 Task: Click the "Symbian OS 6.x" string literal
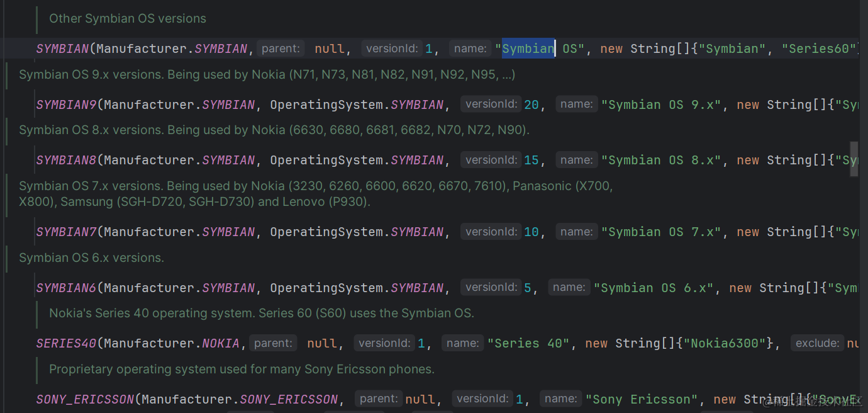coord(654,288)
